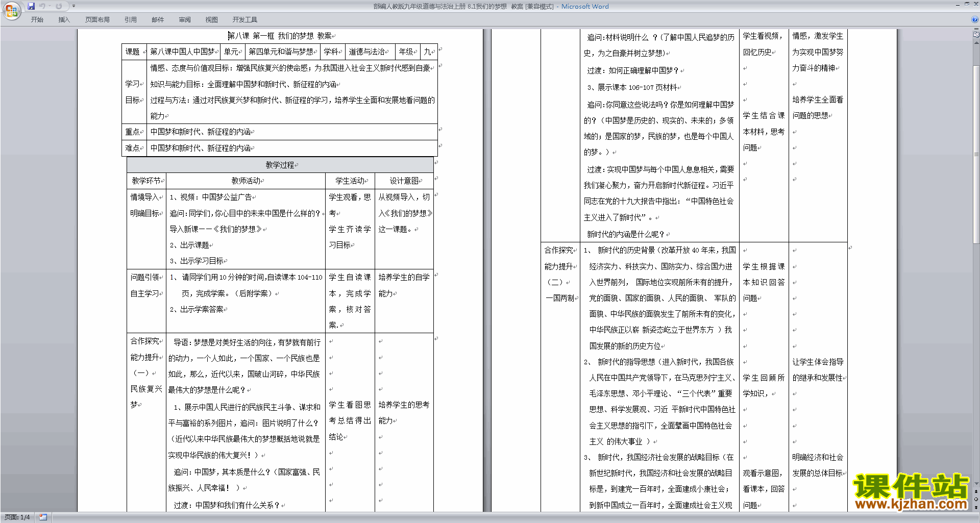Click the Save floppy disk icon
980x523 pixels.
click(x=31, y=6)
